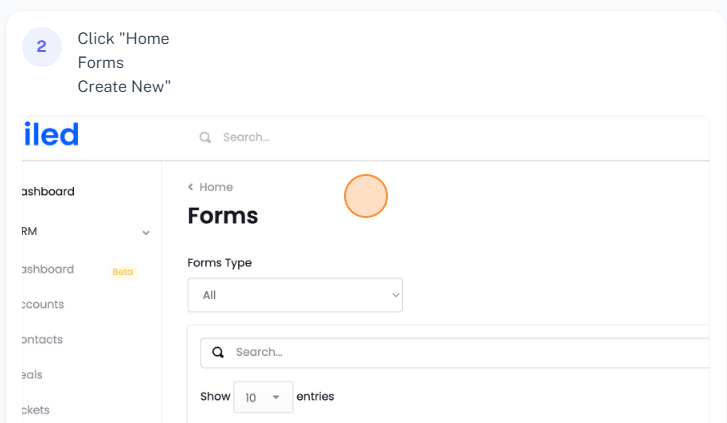Image resolution: width=727 pixels, height=423 pixels.
Task: Open Tickets in the sidebar
Action: [35, 409]
